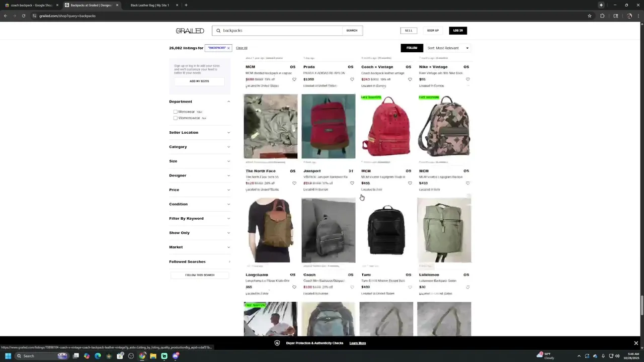Favorite the Coach mini backpack heart
This screenshot has width=644, height=362.
tap(352, 288)
